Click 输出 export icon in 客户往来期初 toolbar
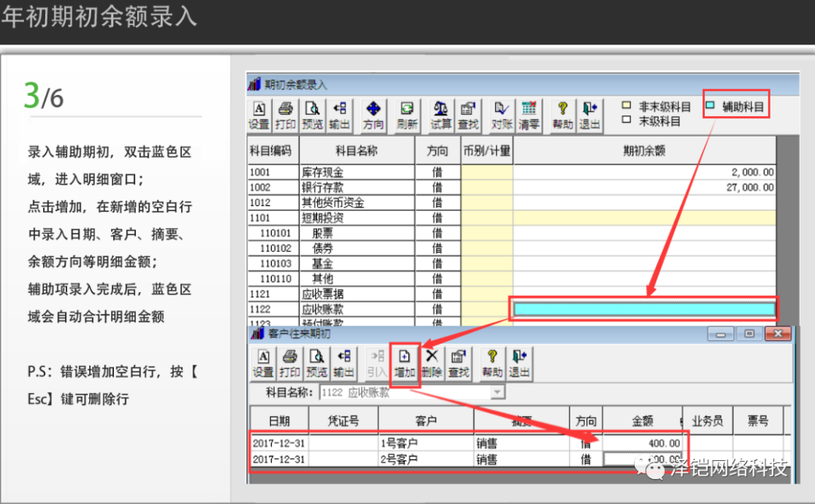815x504 pixels. tap(343, 363)
